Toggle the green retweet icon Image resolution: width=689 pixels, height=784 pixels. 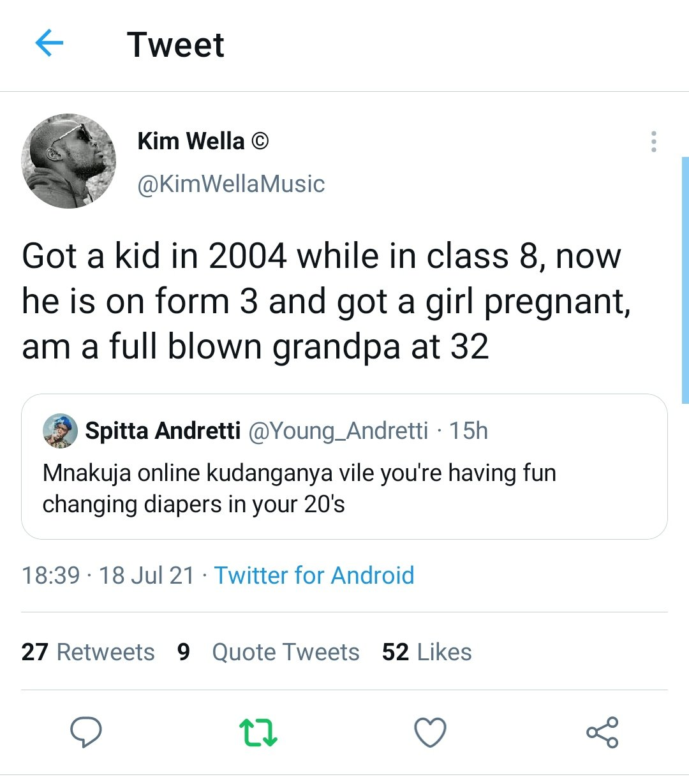tap(258, 732)
